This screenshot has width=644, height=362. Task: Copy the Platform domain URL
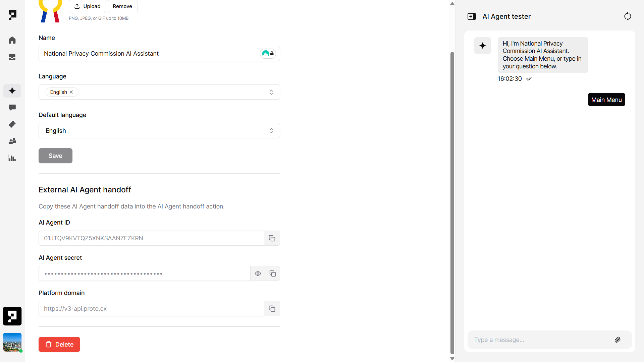coord(272,309)
